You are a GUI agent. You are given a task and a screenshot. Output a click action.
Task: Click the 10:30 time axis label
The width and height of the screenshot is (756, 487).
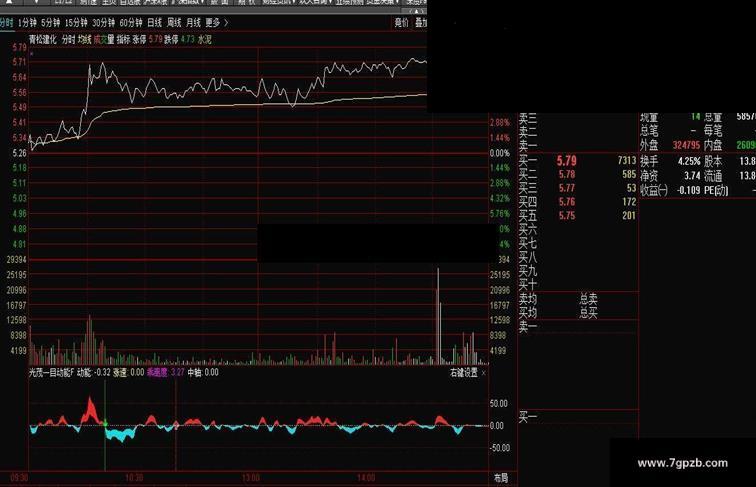click(134, 478)
